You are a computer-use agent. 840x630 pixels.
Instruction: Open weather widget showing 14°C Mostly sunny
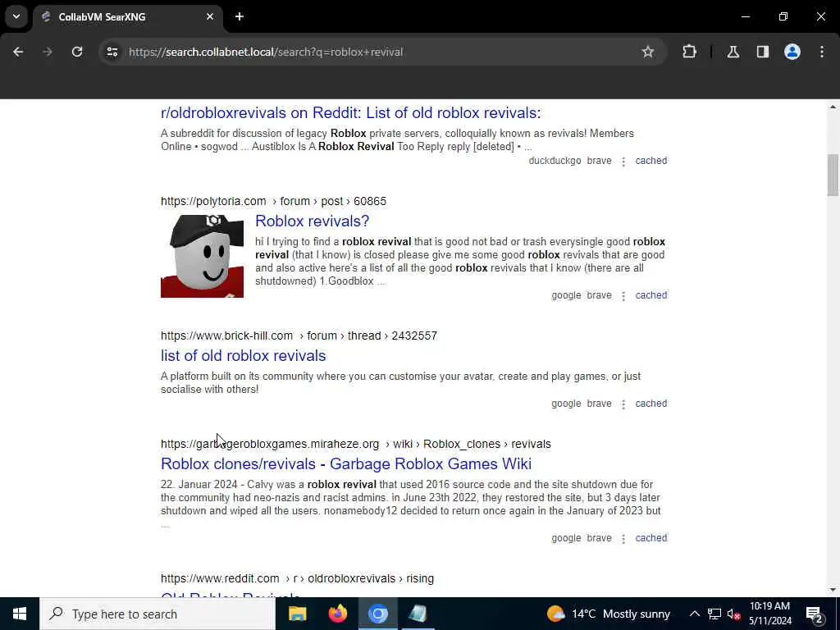(609, 614)
